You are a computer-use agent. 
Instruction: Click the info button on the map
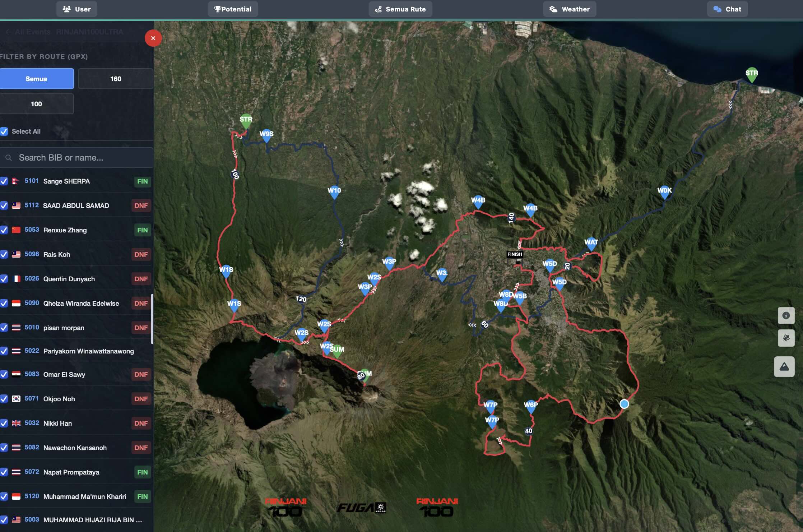click(x=786, y=315)
